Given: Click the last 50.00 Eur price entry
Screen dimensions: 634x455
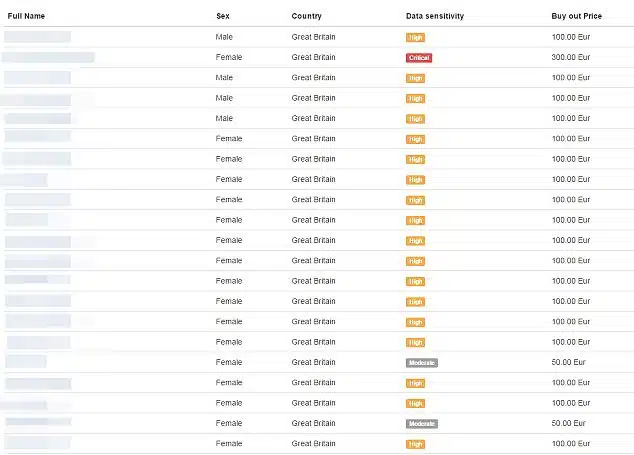Looking at the screenshot, I should [568, 423].
